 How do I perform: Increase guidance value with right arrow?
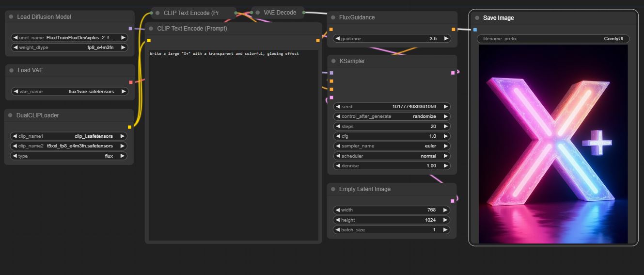(x=446, y=39)
